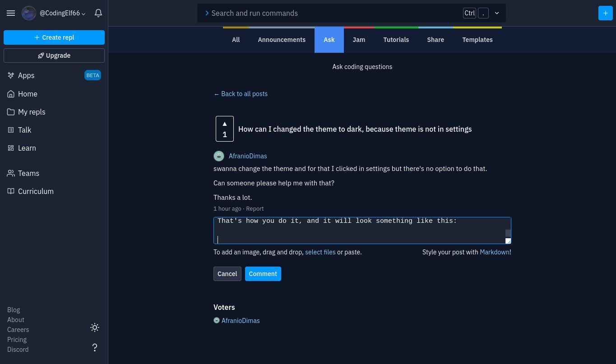Click the small voter avatar of AfranioDimas
Screen dimensions: 616x364
tap(217, 320)
